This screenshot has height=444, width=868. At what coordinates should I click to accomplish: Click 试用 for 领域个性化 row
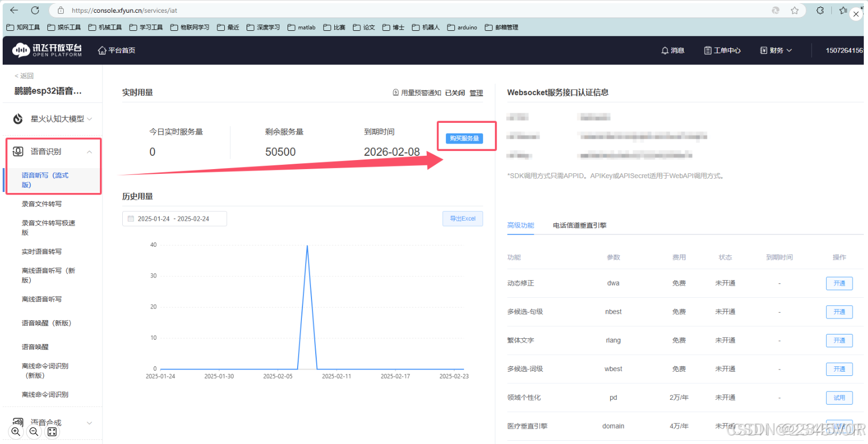click(839, 398)
